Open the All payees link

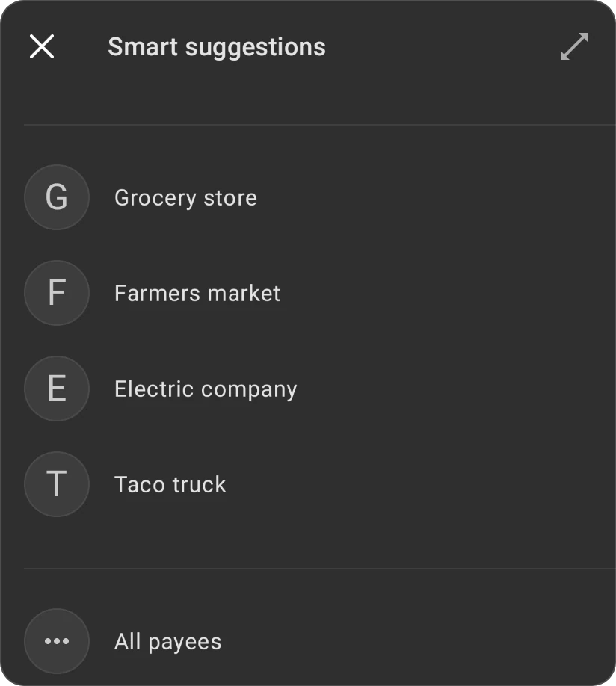coord(167,642)
